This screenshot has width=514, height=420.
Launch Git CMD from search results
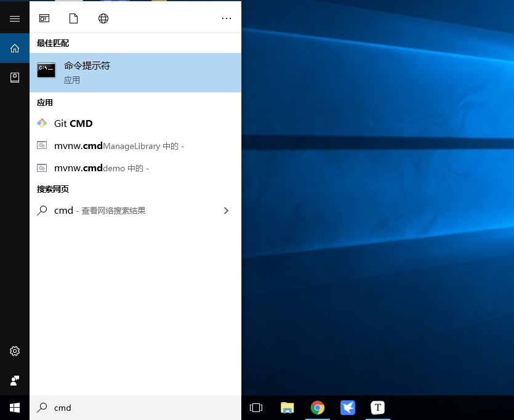pos(73,123)
